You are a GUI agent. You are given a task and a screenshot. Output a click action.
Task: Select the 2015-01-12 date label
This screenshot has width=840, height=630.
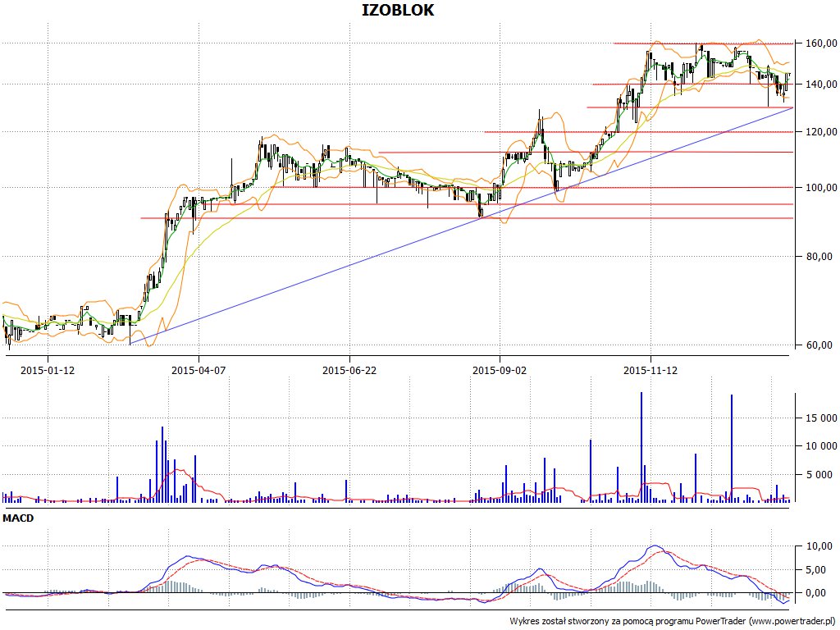47,370
